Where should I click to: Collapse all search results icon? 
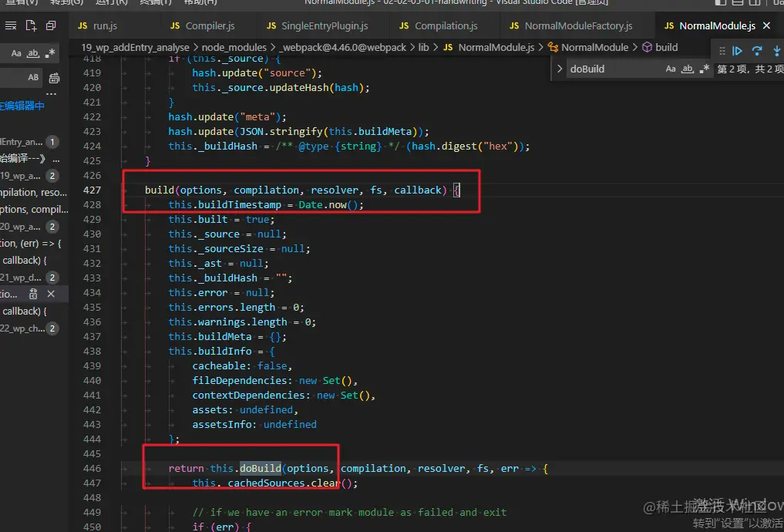(51, 25)
